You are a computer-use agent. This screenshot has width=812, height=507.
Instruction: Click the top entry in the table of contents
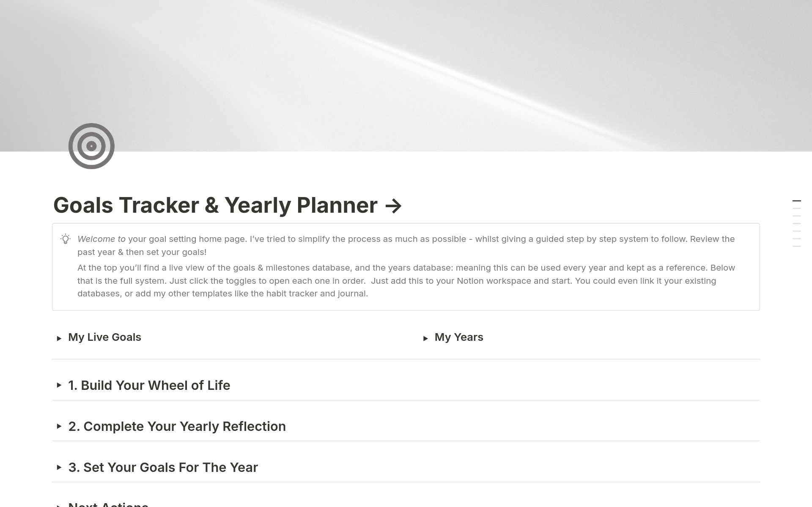[x=797, y=201]
